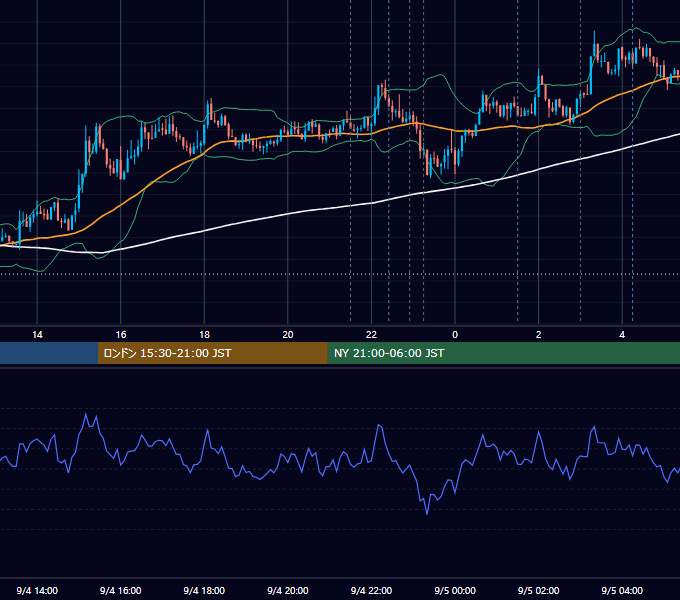
Task: Click the horizontal dotted price level line
Action: pos(340,274)
